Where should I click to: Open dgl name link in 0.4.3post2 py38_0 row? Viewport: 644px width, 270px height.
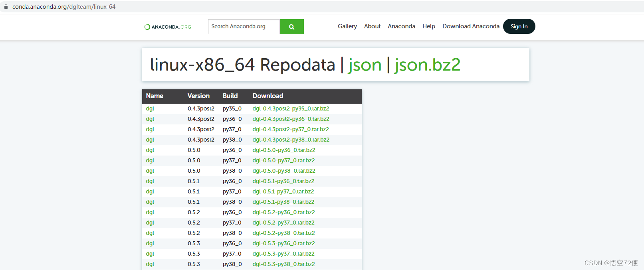(x=150, y=140)
